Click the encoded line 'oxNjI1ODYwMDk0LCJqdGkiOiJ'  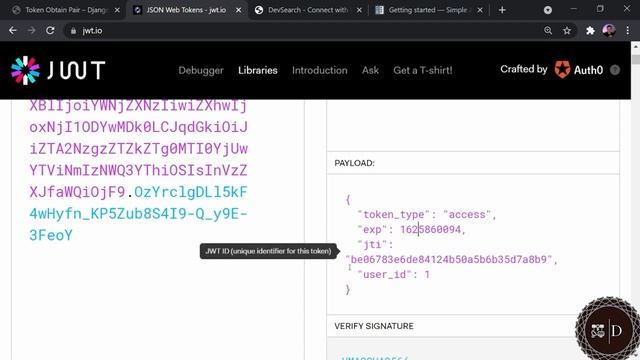[x=138, y=127]
